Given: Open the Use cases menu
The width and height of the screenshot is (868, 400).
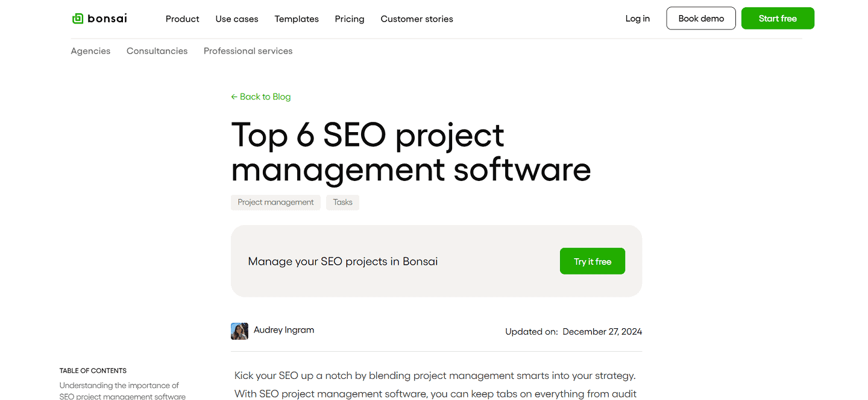Looking at the screenshot, I should pyautogui.click(x=237, y=19).
